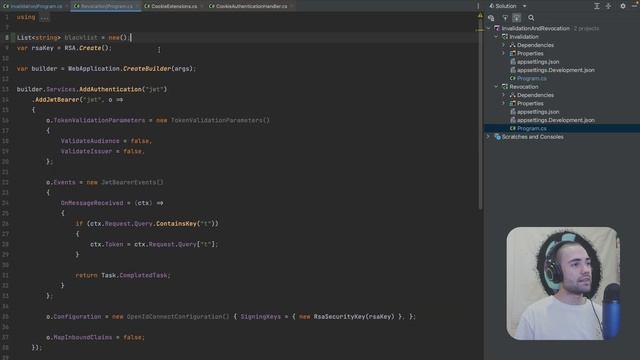Click MapInboundClaims property in the code
The width and height of the screenshot is (640, 360).
tap(82, 338)
